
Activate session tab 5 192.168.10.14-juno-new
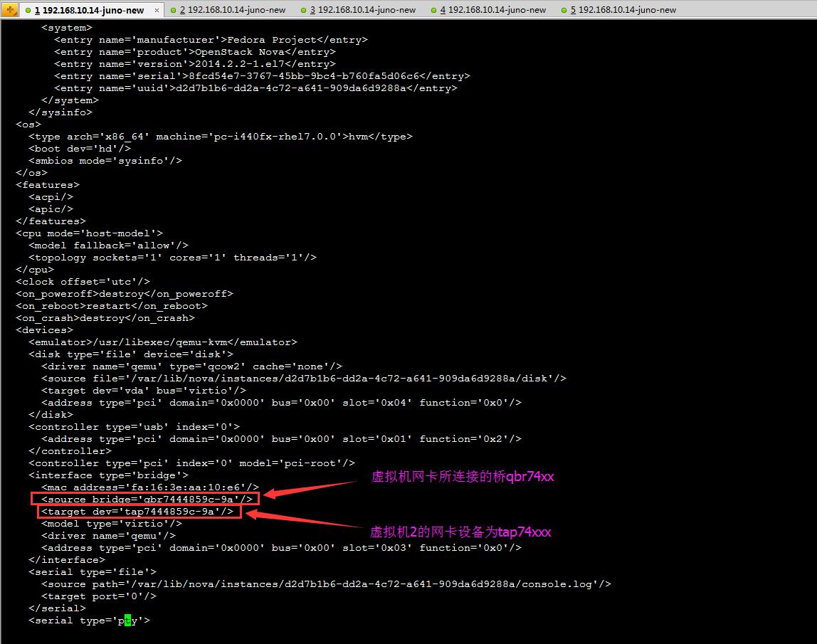[x=623, y=10]
